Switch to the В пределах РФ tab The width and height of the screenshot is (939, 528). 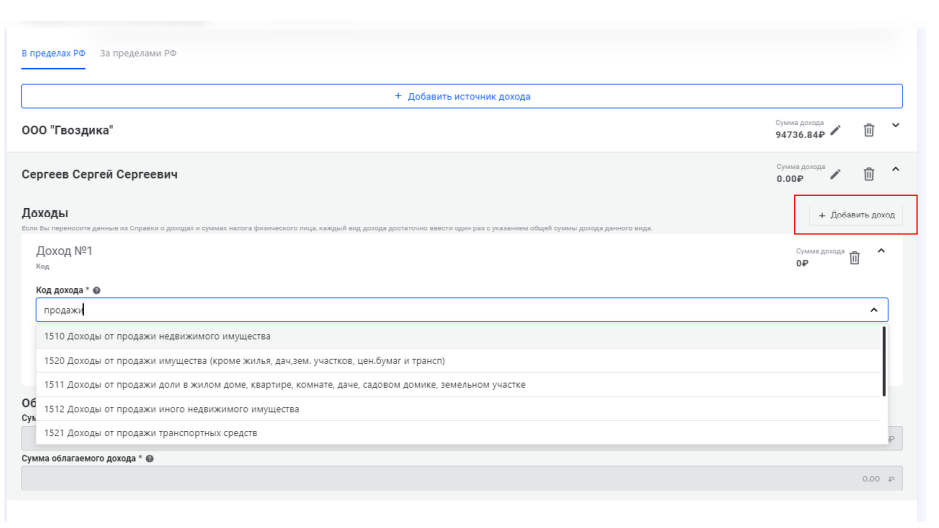[x=55, y=53]
